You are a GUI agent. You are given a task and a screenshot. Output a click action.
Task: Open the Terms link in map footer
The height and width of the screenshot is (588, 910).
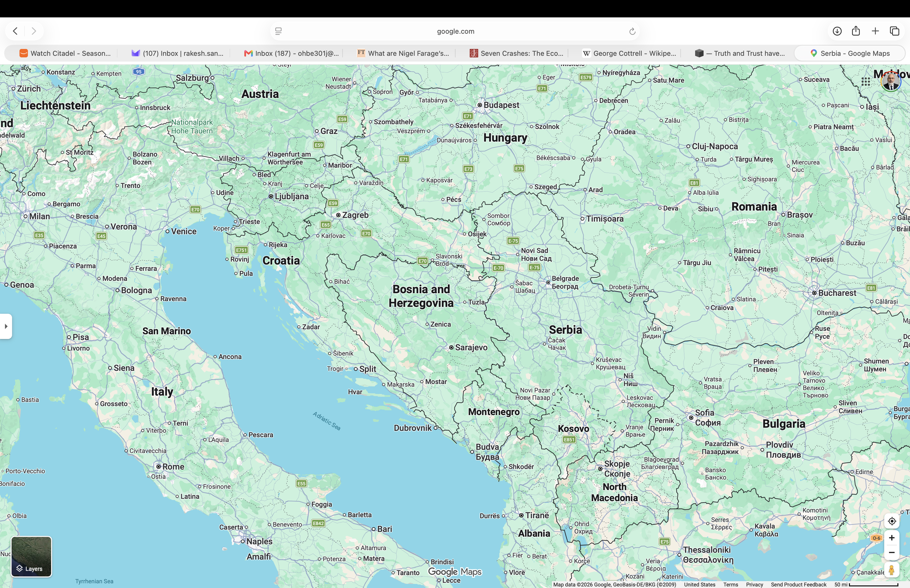click(731, 585)
